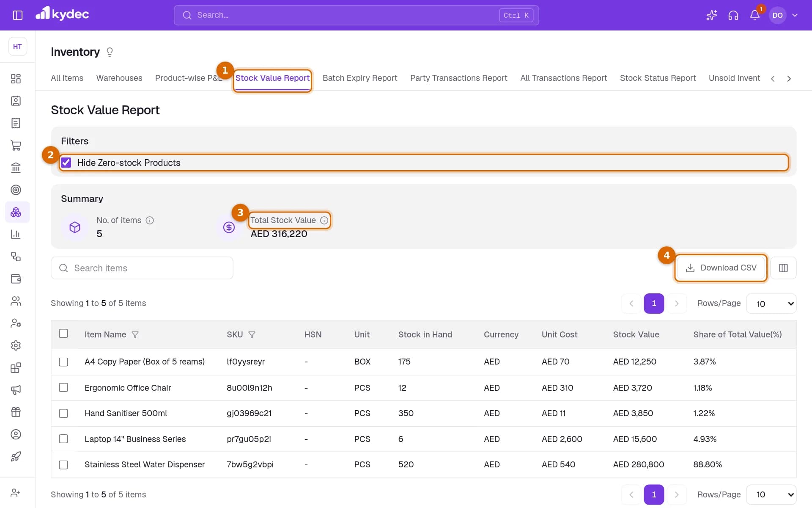
Task: Filter by Item Name column funnel
Action: tap(135, 335)
